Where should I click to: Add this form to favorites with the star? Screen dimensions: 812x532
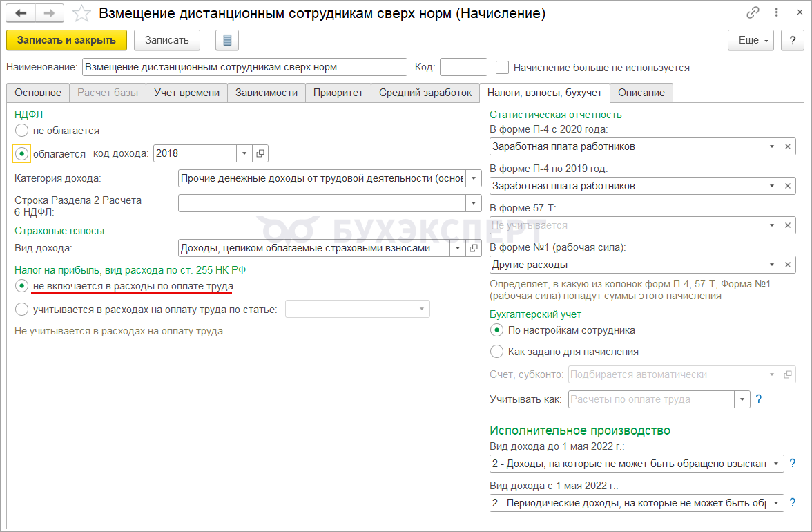coord(81,13)
